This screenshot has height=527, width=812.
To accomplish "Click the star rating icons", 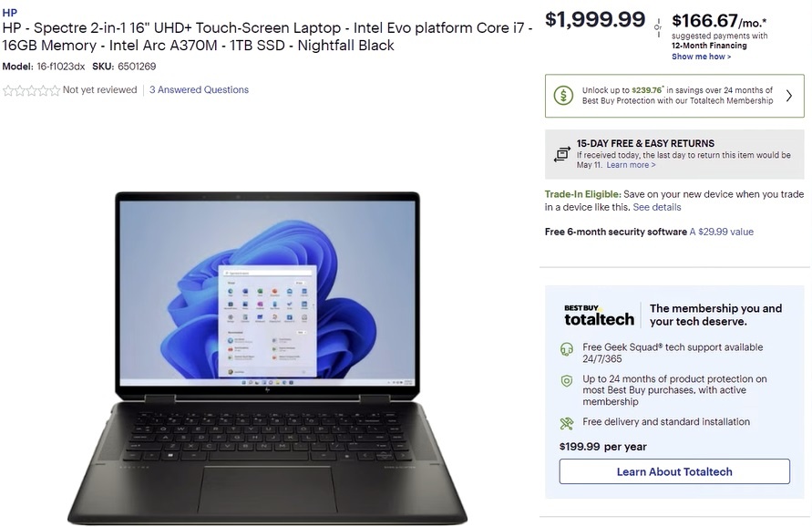I will point(32,90).
